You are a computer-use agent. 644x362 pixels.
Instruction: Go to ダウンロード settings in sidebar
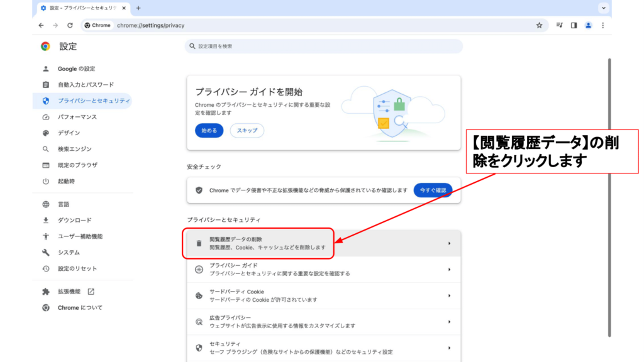coord(74,221)
